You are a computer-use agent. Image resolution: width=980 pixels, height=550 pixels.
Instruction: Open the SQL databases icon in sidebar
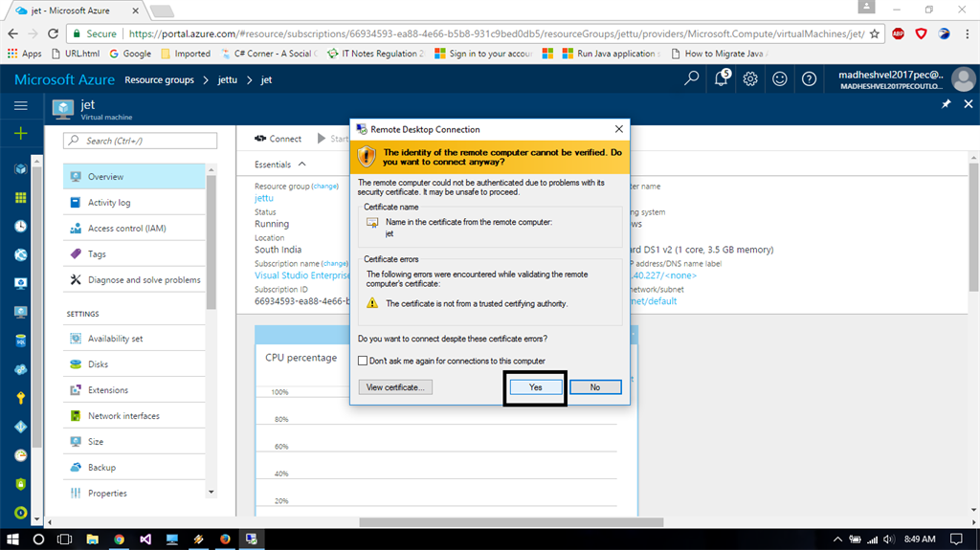(x=21, y=341)
